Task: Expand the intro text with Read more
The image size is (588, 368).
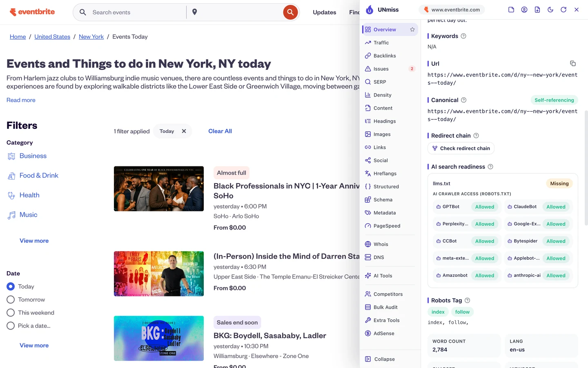Action: point(21,100)
